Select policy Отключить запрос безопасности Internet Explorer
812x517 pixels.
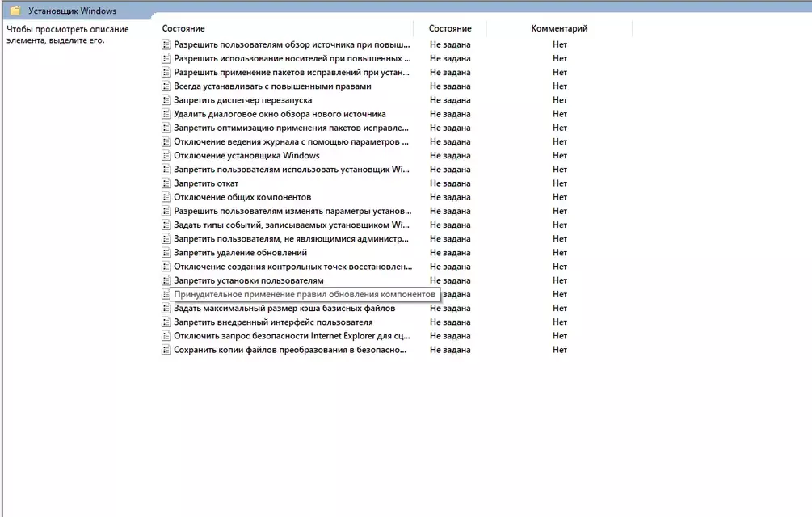[292, 336]
